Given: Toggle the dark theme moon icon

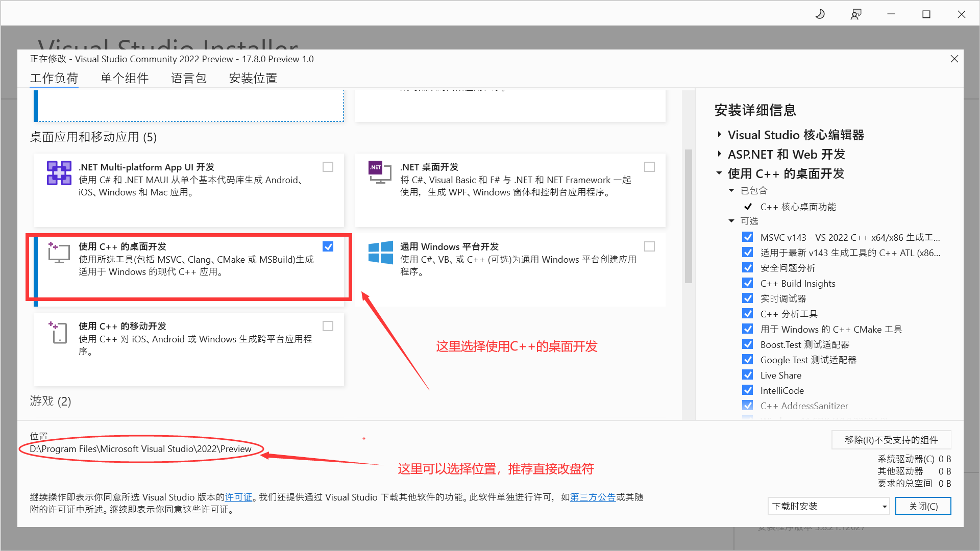Looking at the screenshot, I should coord(820,14).
